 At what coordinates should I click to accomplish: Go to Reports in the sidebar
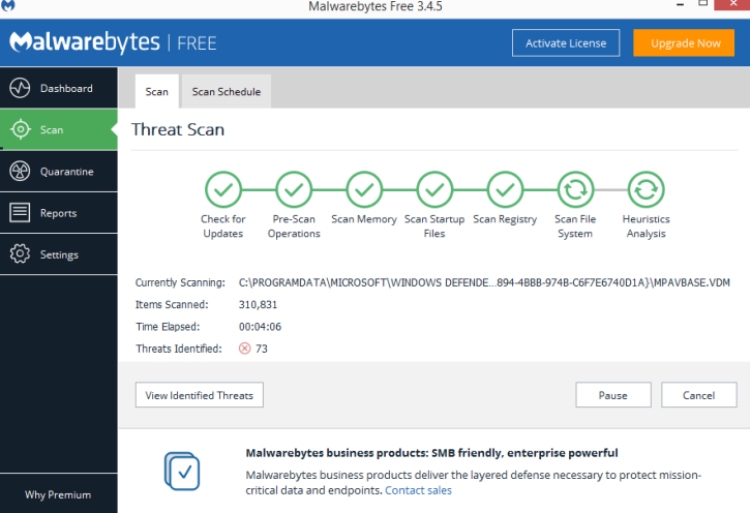pyautogui.click(x=58, y=213)
